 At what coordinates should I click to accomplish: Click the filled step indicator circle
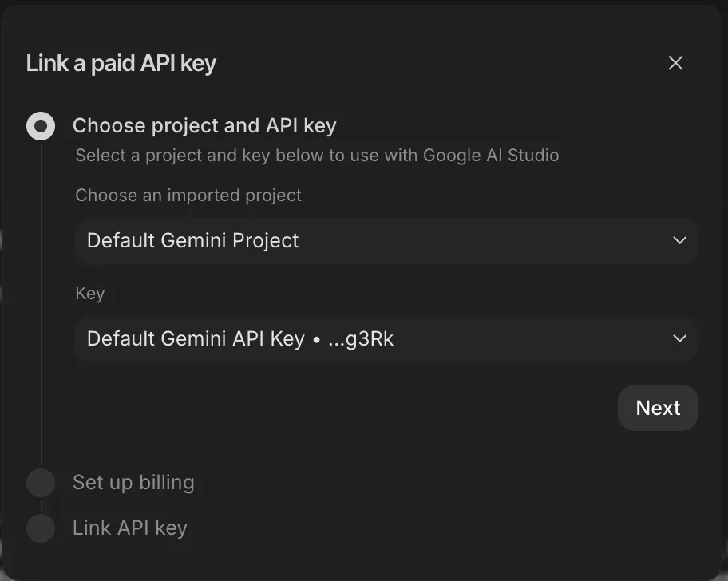pyautogui.click(x=41, y=125)
